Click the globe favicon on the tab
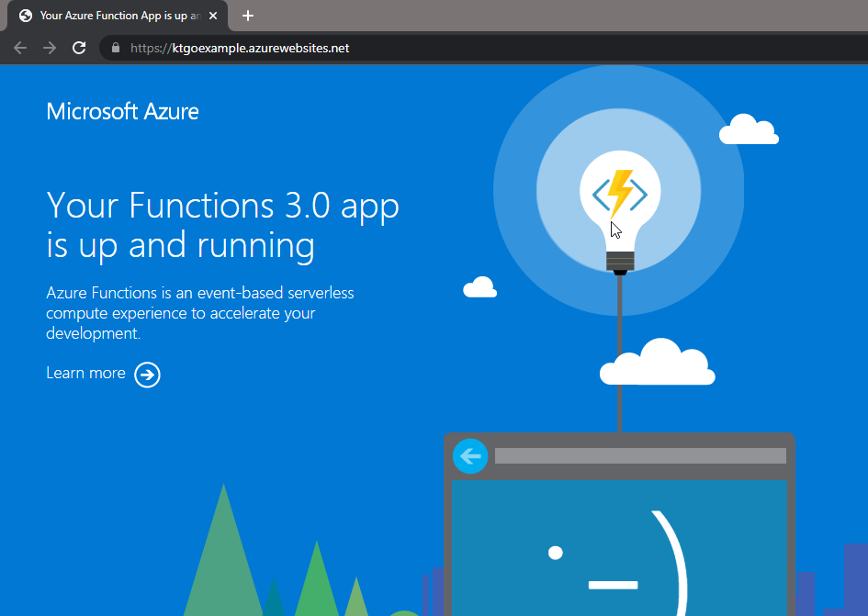The image size is (868, 616). click(x=26, y=16)
